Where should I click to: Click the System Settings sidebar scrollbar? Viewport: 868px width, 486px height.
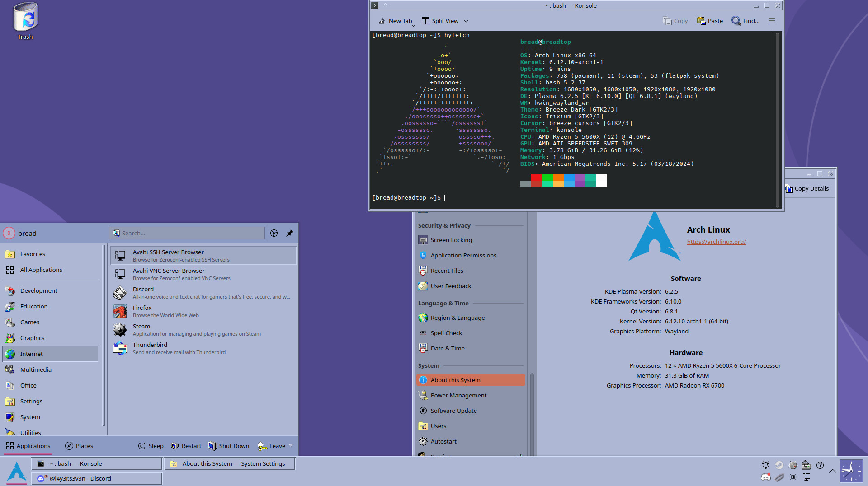click(532, 413)
